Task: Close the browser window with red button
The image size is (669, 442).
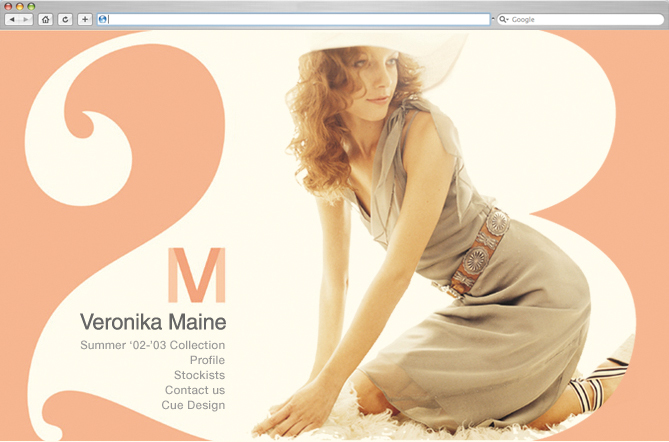Action: point(8,6)
